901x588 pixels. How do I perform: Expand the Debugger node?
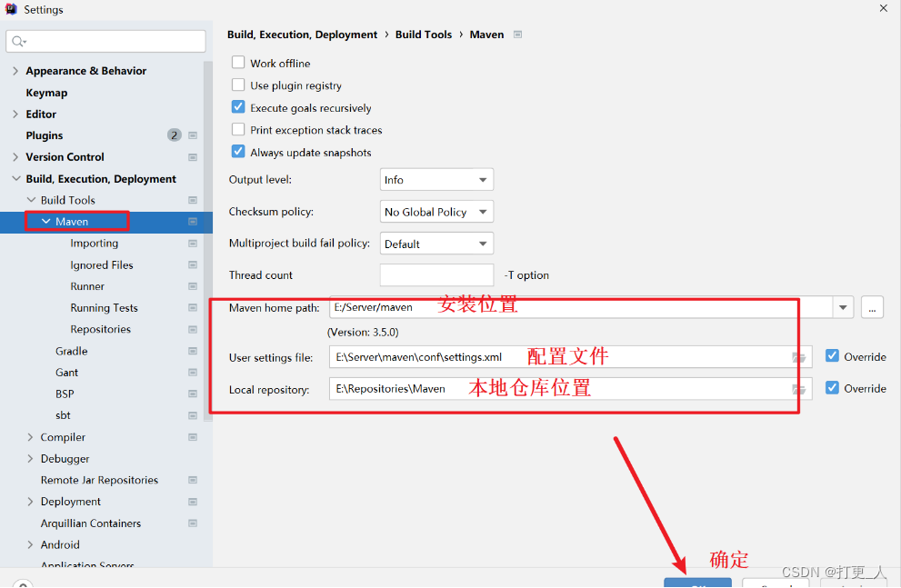pyautogui.click(x=30, y=459)
